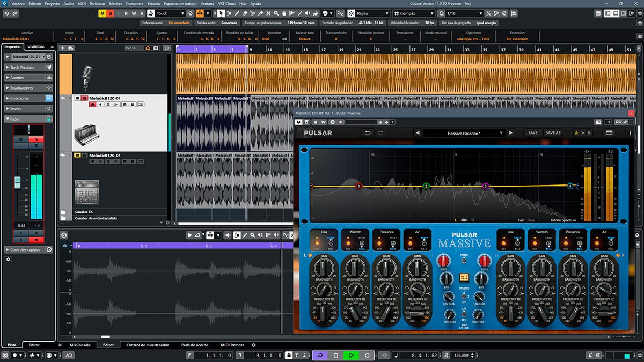Open editor settings gear in lower zone
This screenshot has width=644, height=362.
[x=254, y=345]
